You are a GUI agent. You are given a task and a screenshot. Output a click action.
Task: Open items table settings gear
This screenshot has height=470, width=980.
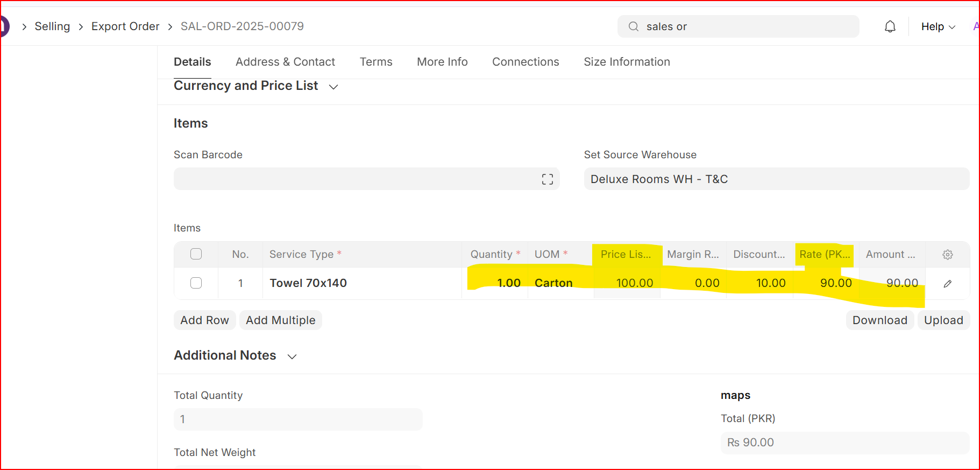point(947,255)
